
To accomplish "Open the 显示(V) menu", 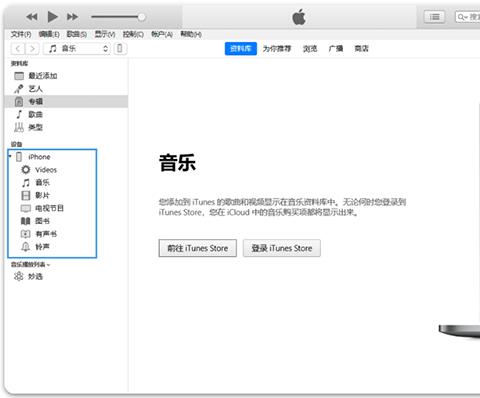I will (x=105, y=34).
